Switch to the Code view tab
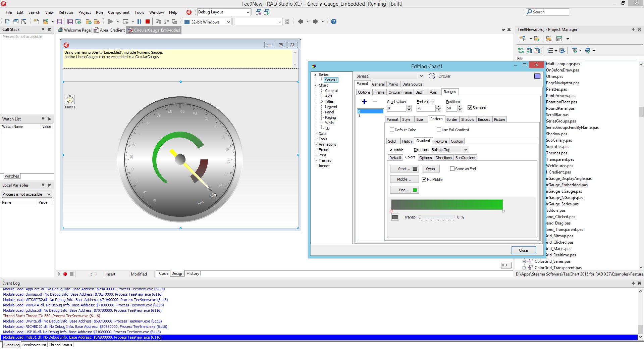Image resolution: width=644 pixels, height=349 pixels. coord(164,273)
